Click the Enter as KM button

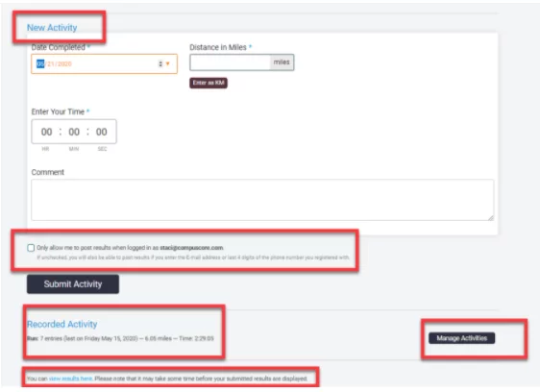[209, 83]
